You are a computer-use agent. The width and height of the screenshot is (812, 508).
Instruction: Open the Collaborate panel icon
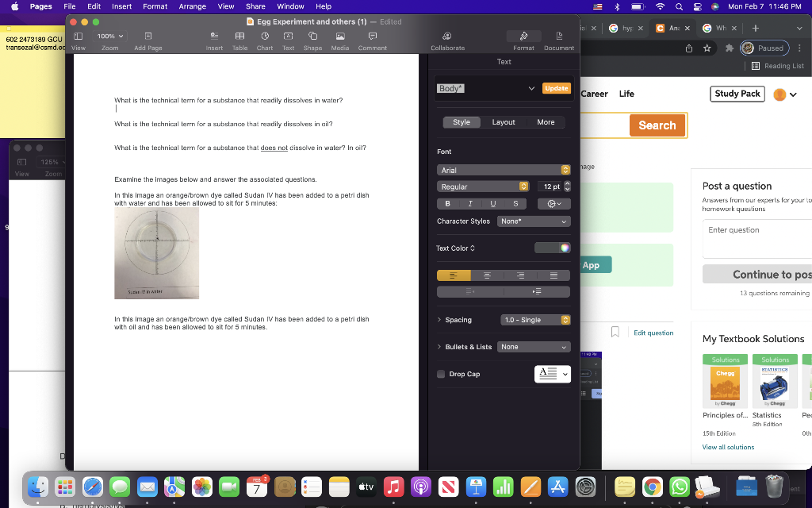(447, 37)
